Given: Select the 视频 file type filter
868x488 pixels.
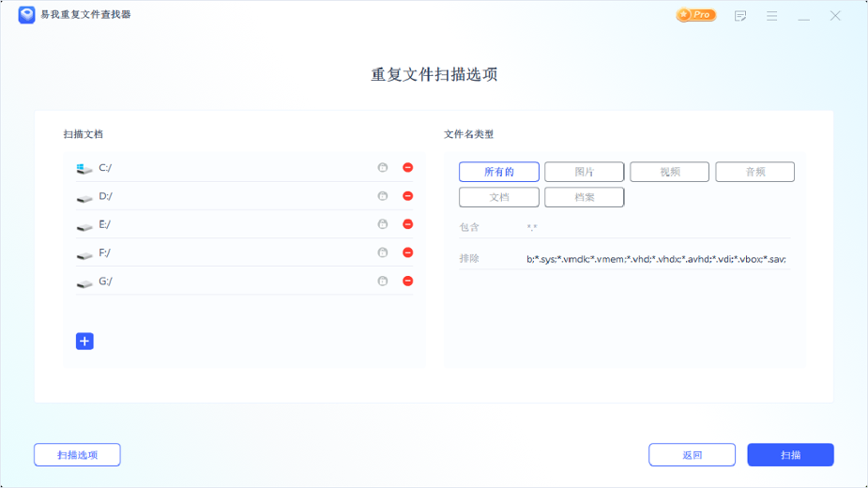Looking at the screenshot, I should 669,172.
